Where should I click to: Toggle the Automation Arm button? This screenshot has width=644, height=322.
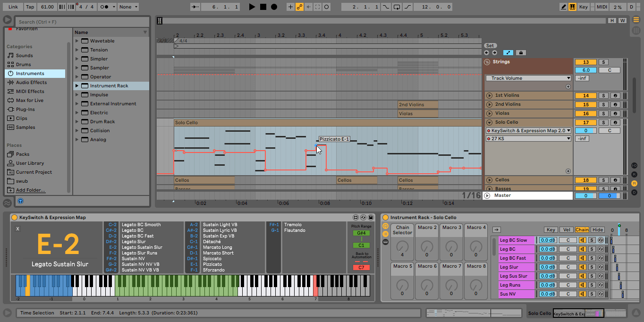(x=299, y=7)
